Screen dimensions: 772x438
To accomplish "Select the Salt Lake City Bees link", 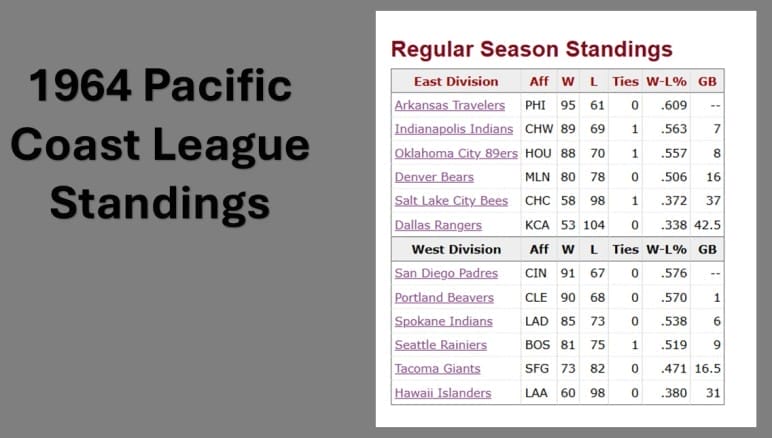I will [x=452, y=201].
